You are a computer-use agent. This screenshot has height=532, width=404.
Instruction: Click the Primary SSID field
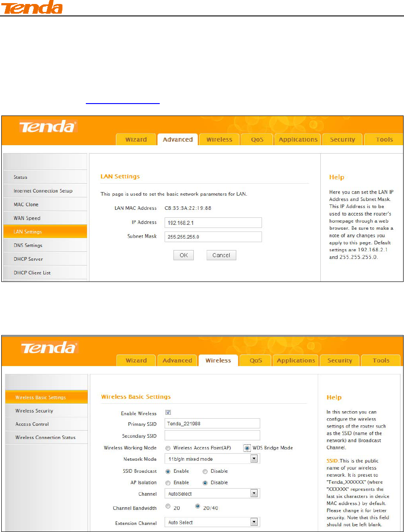click(212, 423)
